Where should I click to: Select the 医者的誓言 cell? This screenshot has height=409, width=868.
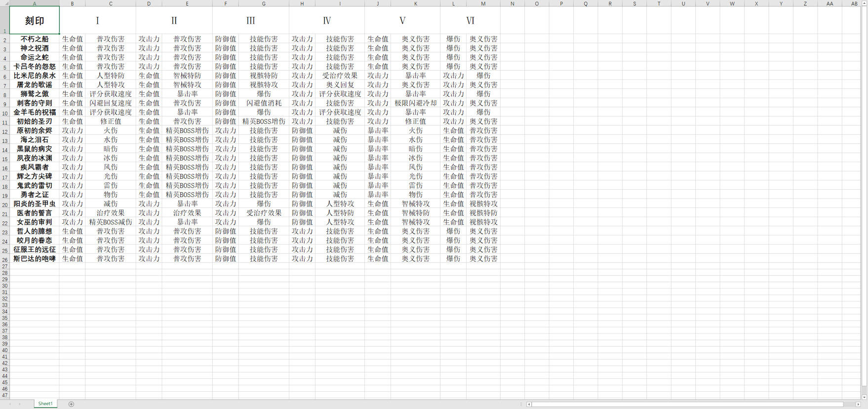pyautogui.click(x=35, y=212)
